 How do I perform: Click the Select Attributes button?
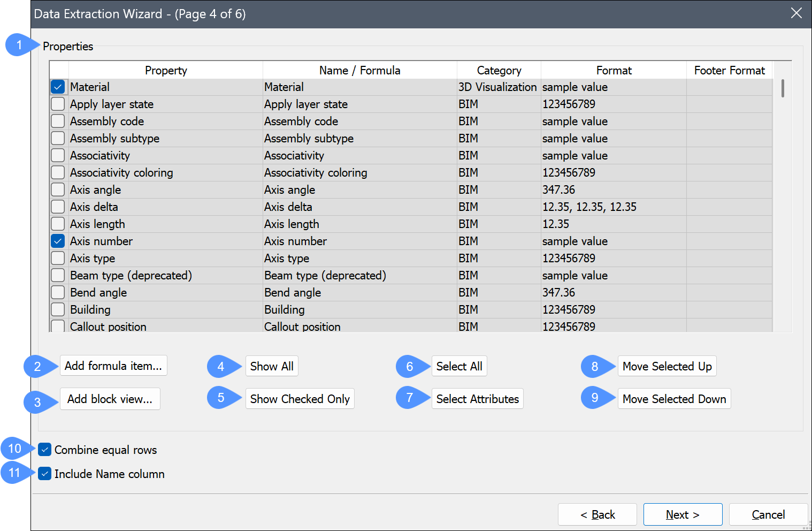click(x=477, y=399)
